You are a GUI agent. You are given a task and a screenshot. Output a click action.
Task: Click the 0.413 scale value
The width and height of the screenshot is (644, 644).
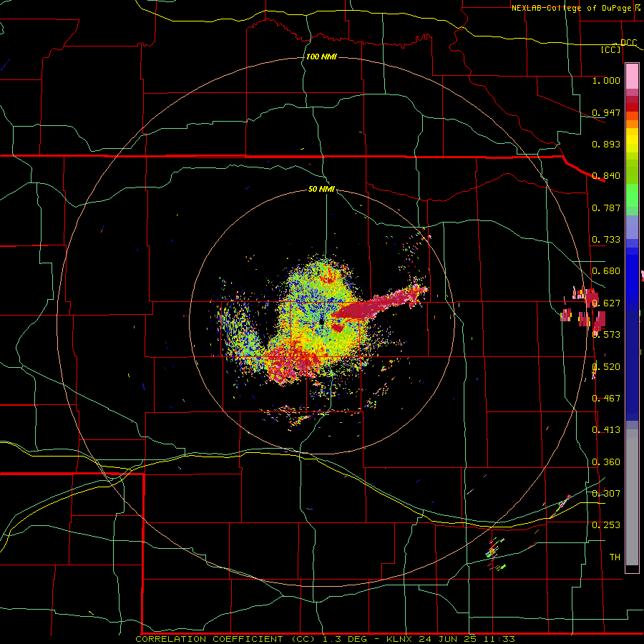tap(606, 430)
